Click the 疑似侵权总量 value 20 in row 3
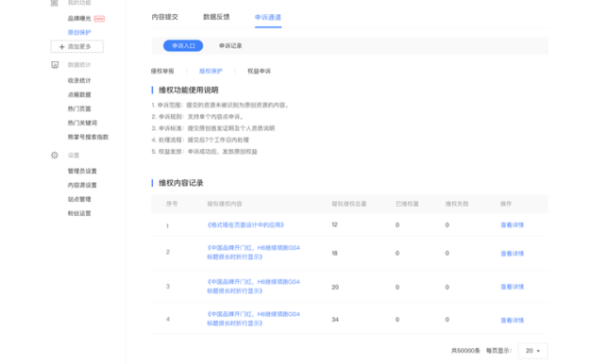This screenshot has width=591, height=364. point(335,288)
